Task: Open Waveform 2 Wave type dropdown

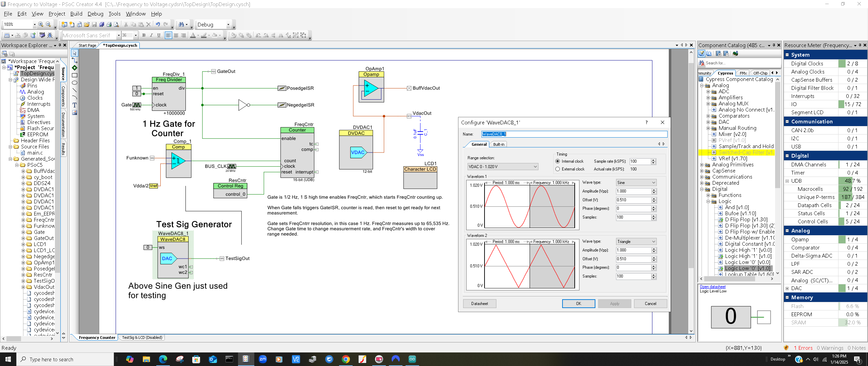Action: (636, 242)
